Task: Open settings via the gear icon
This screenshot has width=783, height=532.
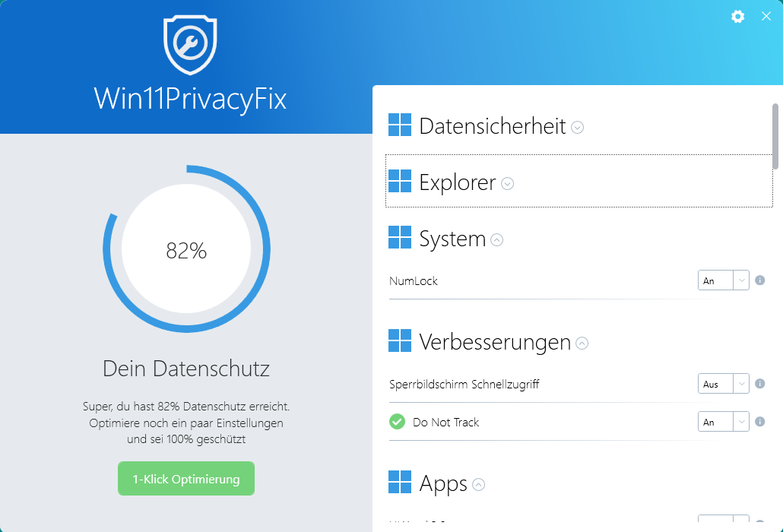Action: [737, 17]
